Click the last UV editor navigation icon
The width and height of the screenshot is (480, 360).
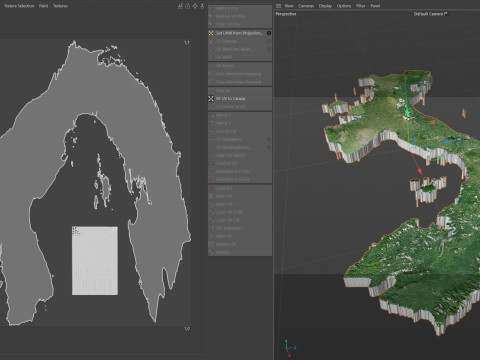coord(202,6)
